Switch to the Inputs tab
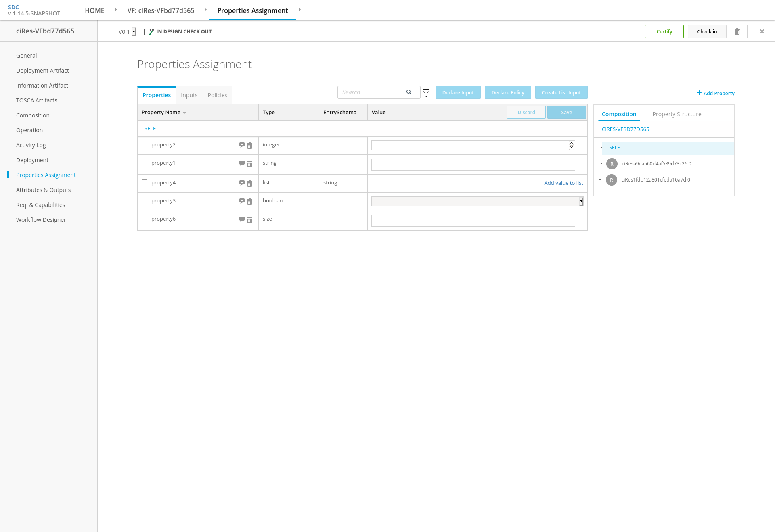The height and width of the screenshot is (532, 775). tap(189, 95)
